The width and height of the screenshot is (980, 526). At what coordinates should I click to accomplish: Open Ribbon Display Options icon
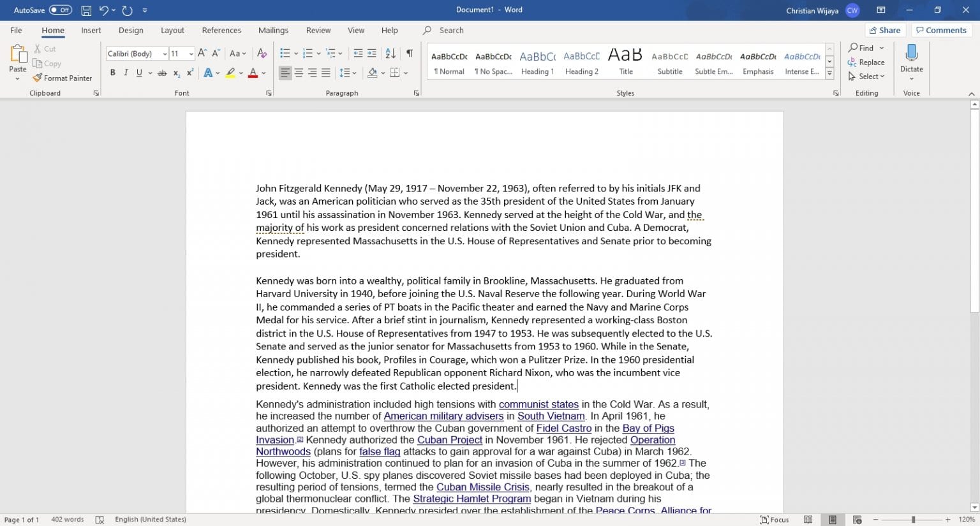[881, 10]
